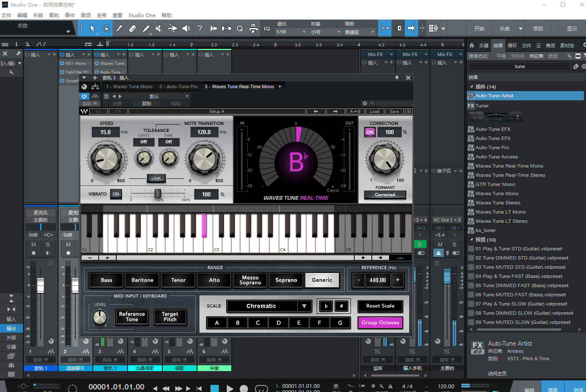Pick the split knife tool
The height and width of the screenshot is (392, 586).
coord(119,28)
